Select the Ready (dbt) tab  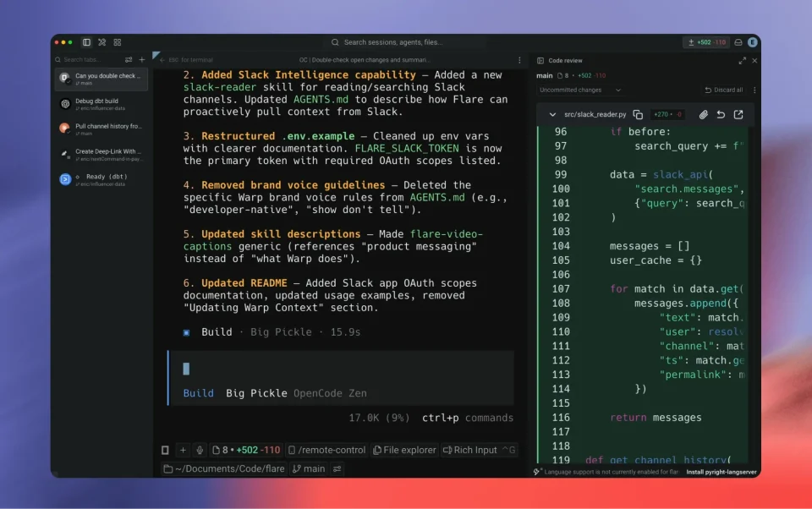[101, 179]
